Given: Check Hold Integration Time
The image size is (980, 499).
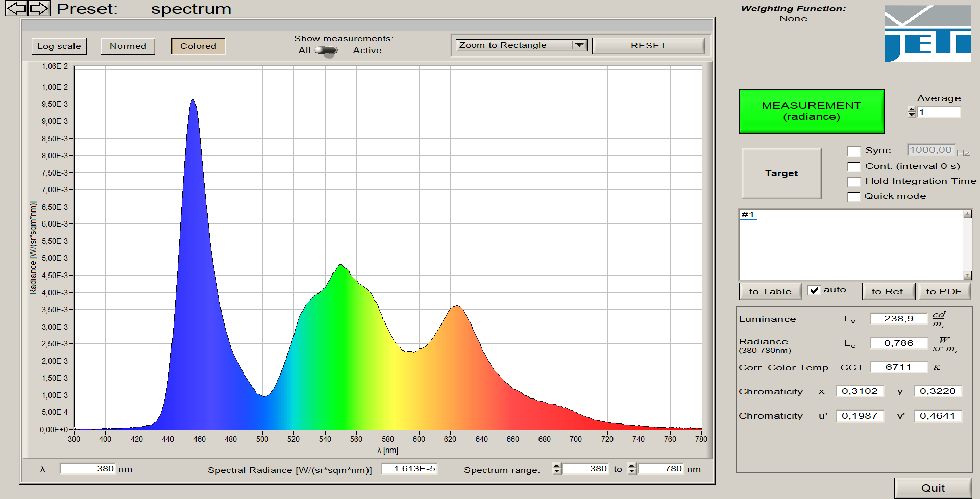Looking at the screenshot, I should 854,182.
